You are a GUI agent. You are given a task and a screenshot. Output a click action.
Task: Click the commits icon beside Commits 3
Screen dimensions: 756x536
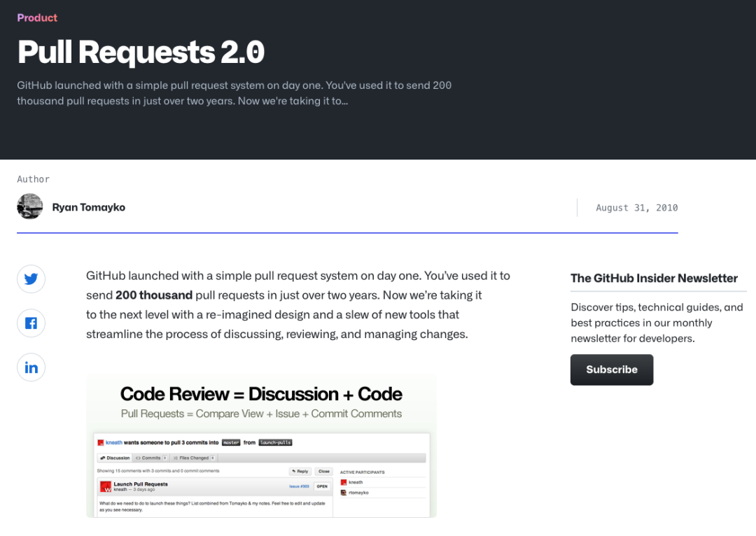[138, 458]
